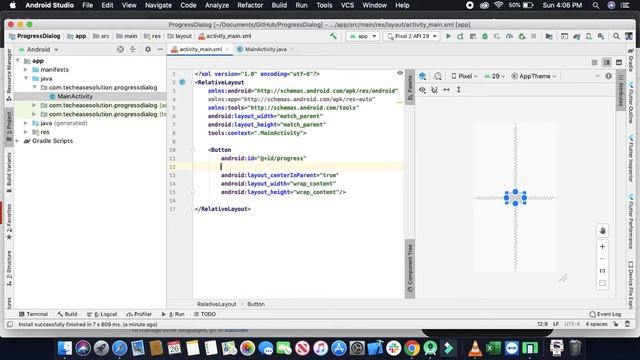Collapse the java folder

26,78
